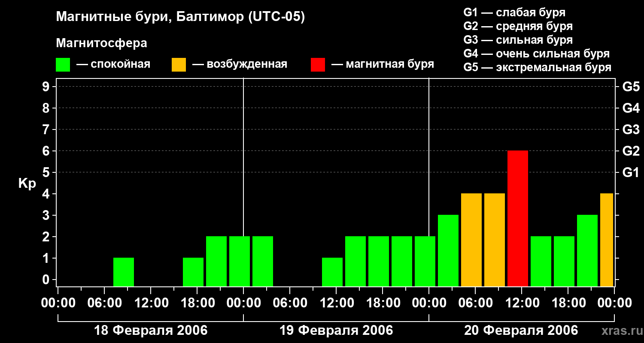Click the 'Магнитосфера' legend heading

101,43
